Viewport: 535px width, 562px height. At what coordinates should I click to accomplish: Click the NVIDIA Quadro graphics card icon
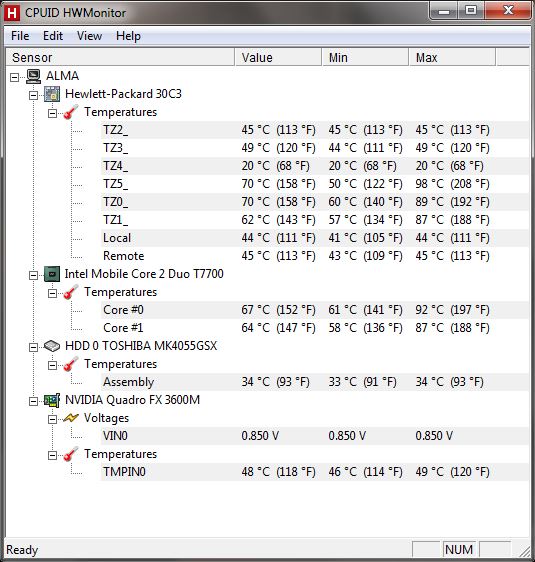click(x=52, y=400)
